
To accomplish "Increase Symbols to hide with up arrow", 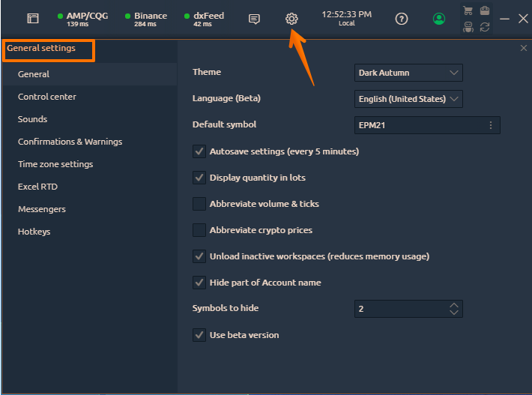I will 454,305.
